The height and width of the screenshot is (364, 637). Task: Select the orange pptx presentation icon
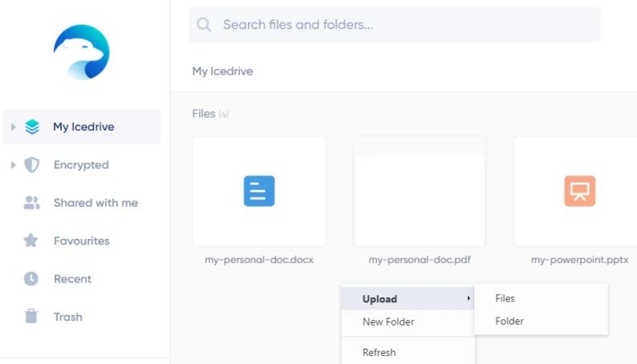pyautogui.click(x=580, y=191)
